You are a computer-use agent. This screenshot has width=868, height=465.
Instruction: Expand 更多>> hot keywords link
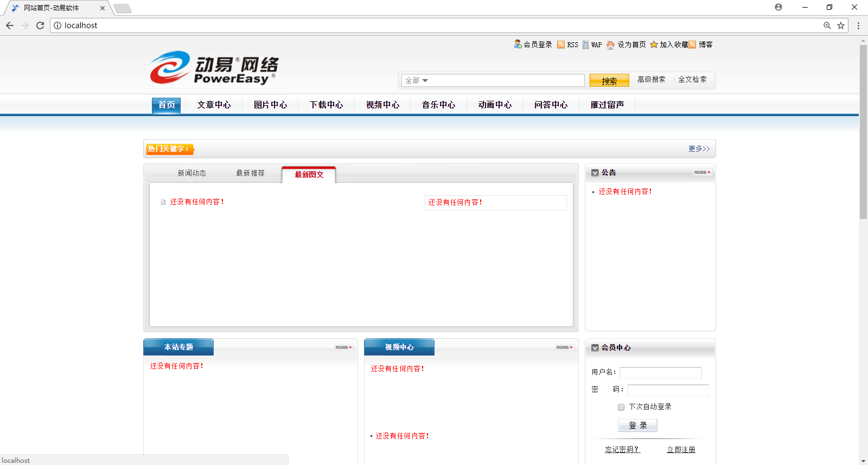(699, 148)
